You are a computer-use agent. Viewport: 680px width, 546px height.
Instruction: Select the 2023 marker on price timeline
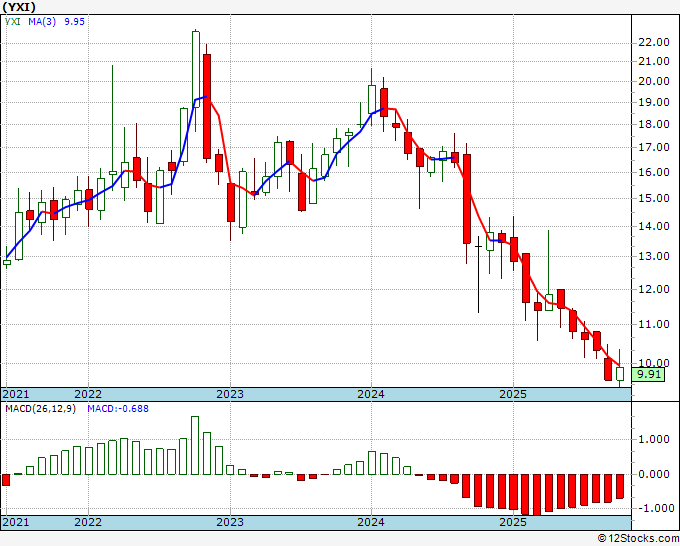point(230,394)
